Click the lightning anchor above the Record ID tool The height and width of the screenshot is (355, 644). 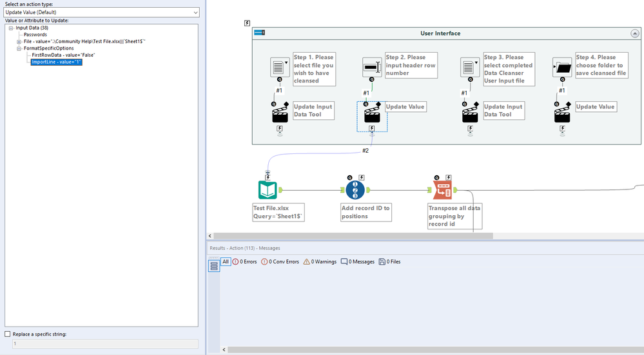pyautogui.click(x=362, y=178)
